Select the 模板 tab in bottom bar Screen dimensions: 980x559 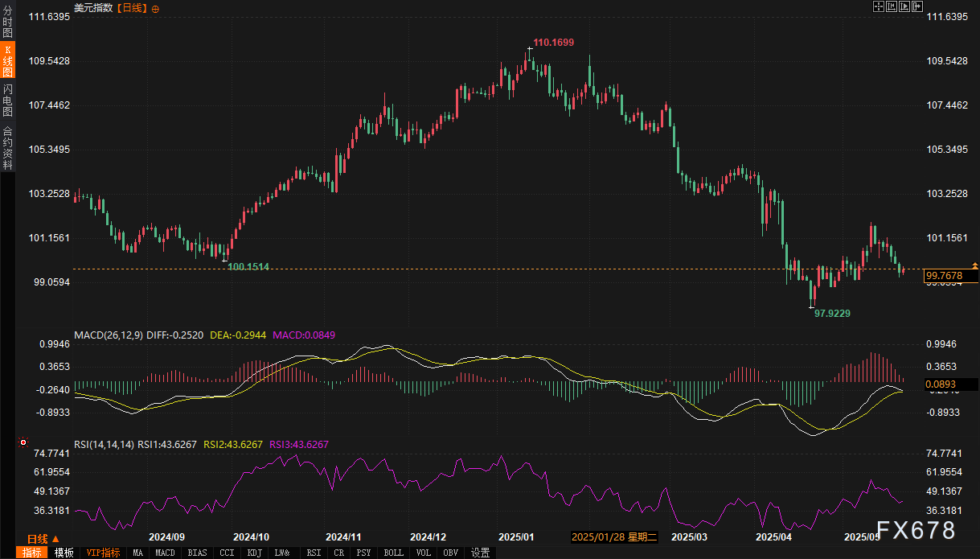coord(64,553)
